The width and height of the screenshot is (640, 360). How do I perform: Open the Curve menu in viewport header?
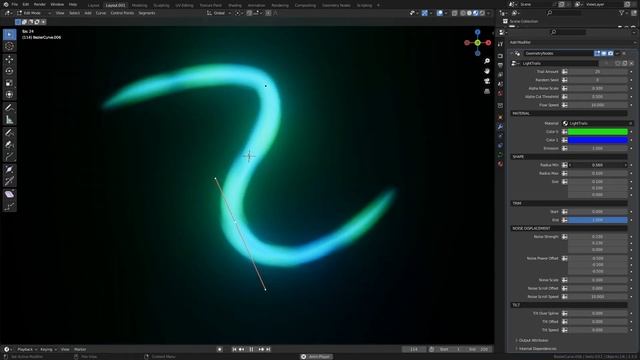pyautogui.click(x=101, y=13)
